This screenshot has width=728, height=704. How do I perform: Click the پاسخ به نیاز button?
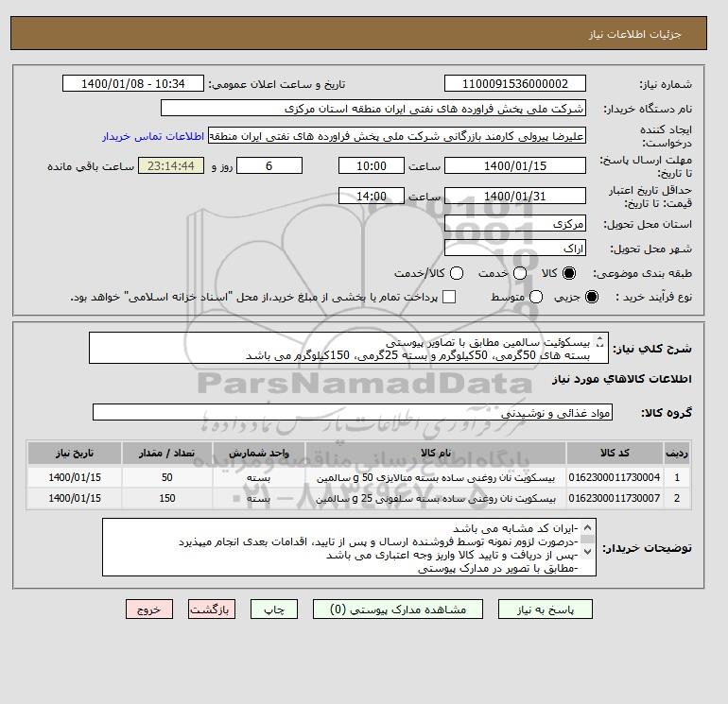click(x=546, y=610)
